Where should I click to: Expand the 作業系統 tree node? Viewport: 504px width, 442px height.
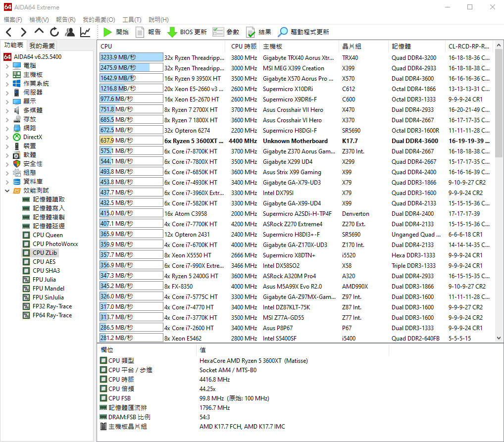tap(7, 84)
